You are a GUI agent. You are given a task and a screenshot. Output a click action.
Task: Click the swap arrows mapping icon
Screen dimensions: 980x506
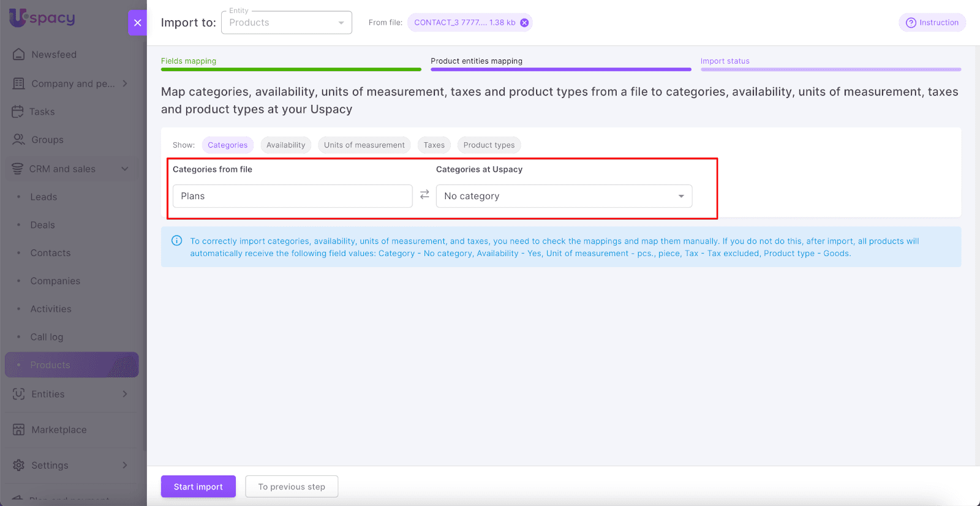tap(424, 195)
